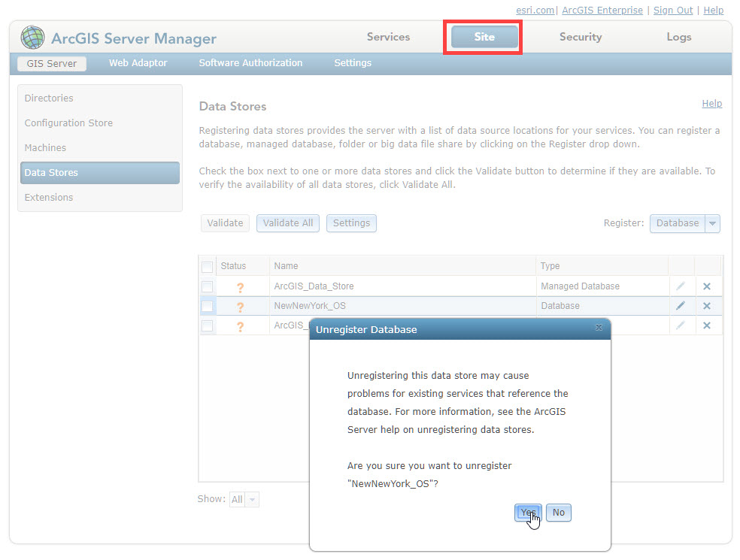Click the status question mark in third row
This screenshot has width=740, height=560.
point(240,326)
